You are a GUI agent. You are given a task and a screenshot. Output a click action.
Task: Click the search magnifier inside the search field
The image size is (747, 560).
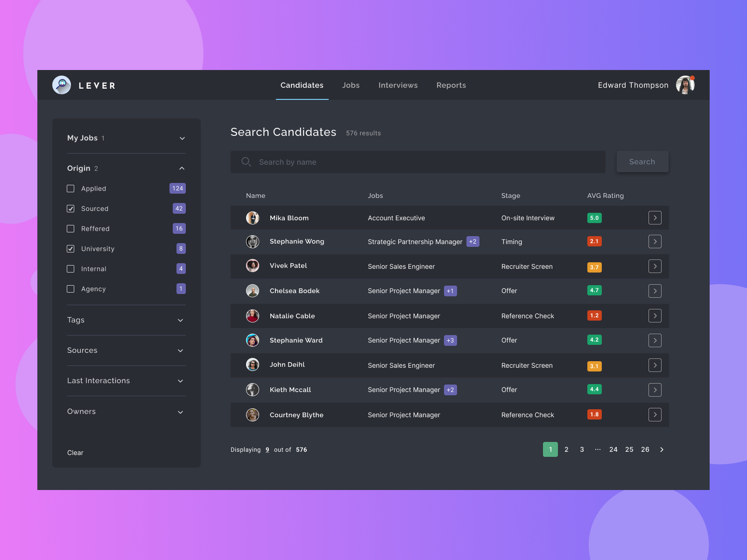point(246,162)
